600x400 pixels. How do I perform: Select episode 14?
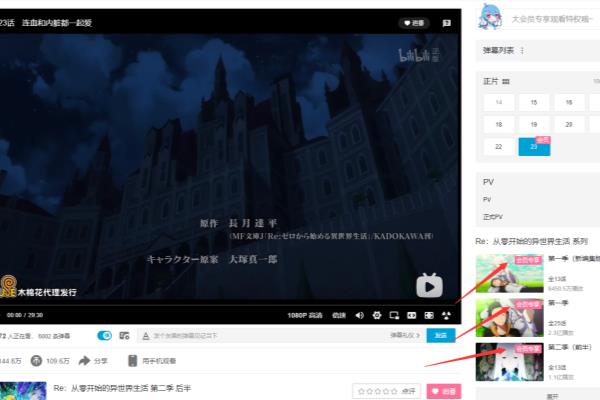click(499, 102)
